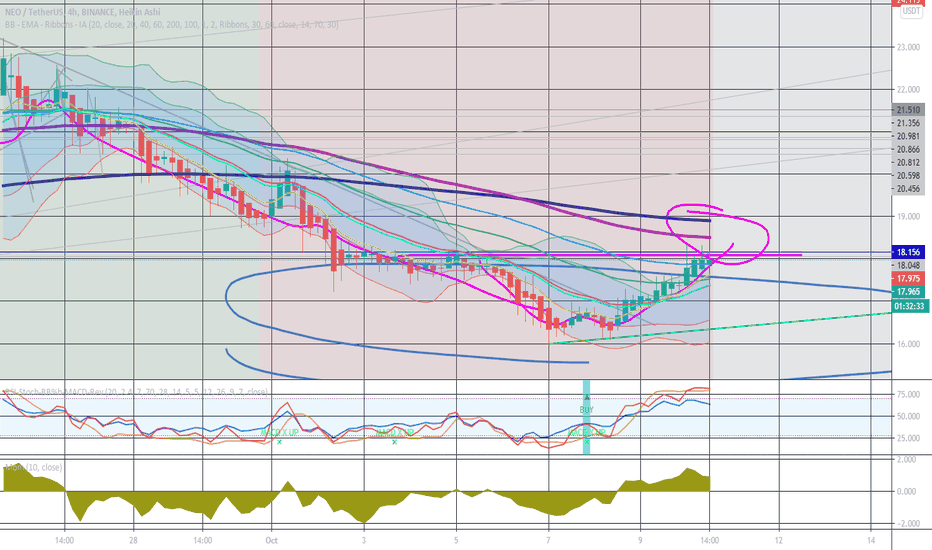Select the blue 18.156 price tag
The image size is (932, 550).
pos(908,252)
